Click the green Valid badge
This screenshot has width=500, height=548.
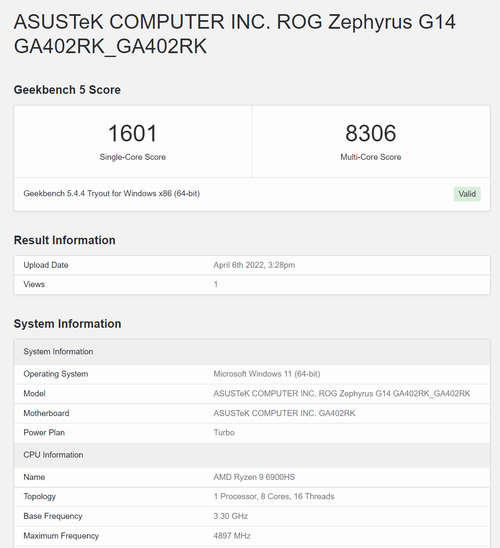tap(467, 194)
